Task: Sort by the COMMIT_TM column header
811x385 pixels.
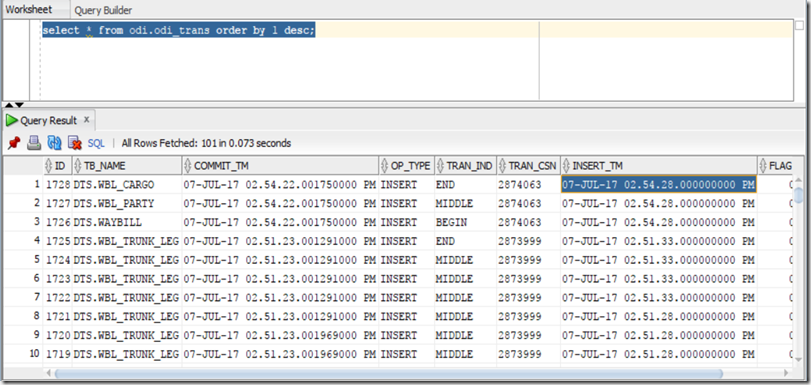Action: (x=280, y=166)
